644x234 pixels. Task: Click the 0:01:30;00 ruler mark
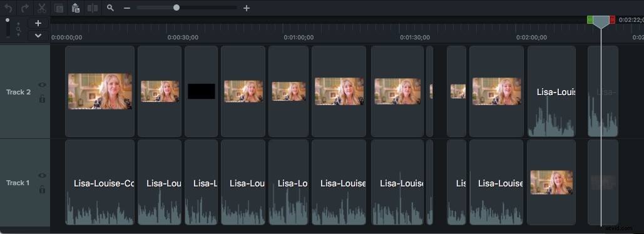tap(415, 38)
